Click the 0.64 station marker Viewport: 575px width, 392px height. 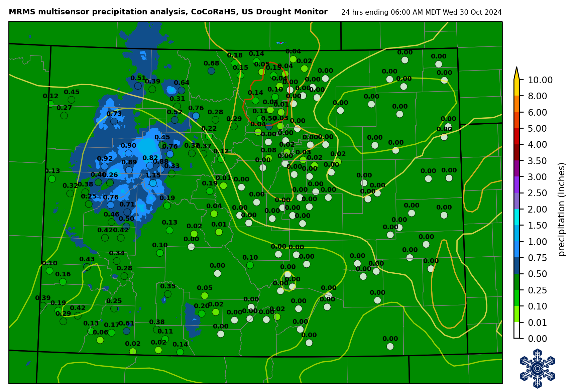(x=182, y=90)
